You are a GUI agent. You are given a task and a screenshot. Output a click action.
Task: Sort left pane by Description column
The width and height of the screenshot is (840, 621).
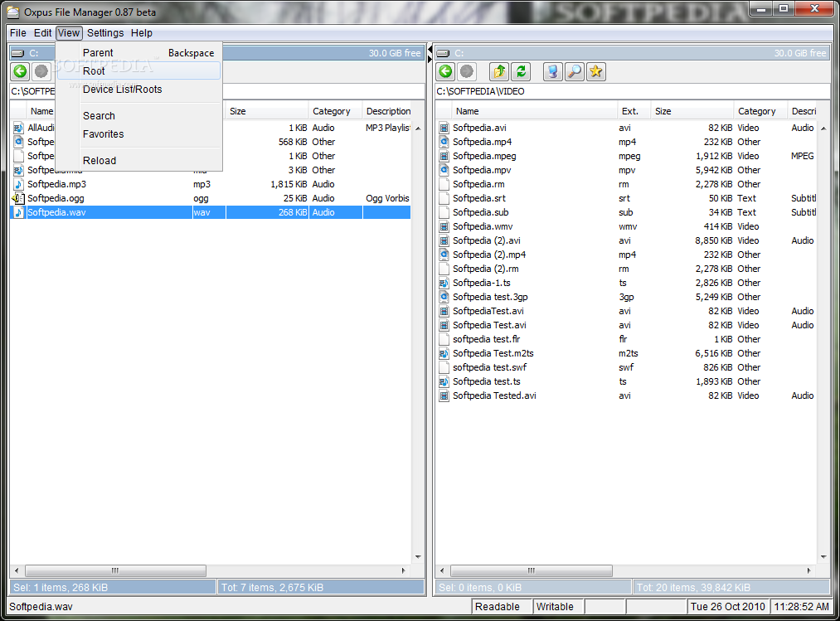tap(386, 111)
